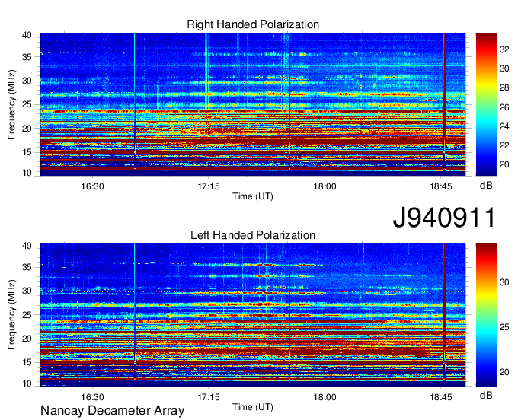Click the 25 MHz tick on the top plot

click(27, 104)
